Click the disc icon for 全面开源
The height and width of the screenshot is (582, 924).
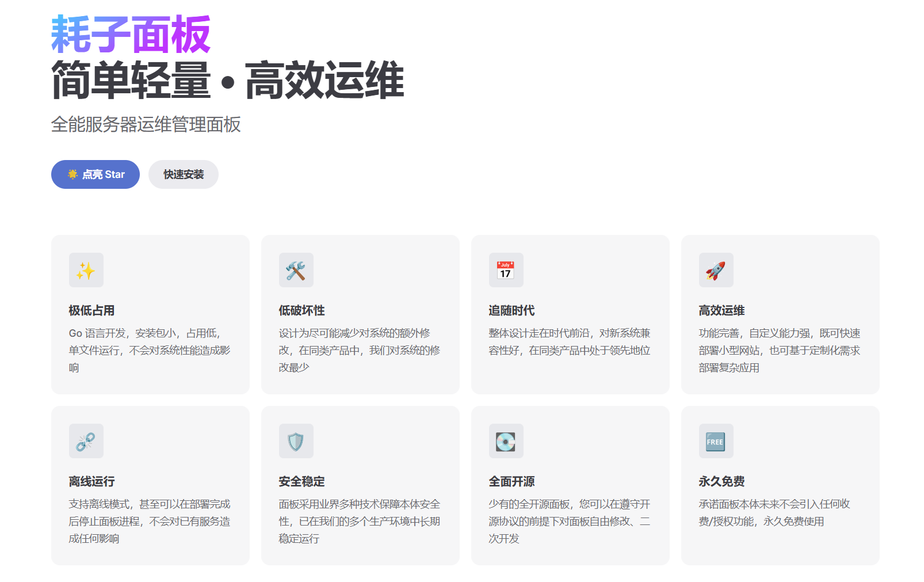(506, 441)
